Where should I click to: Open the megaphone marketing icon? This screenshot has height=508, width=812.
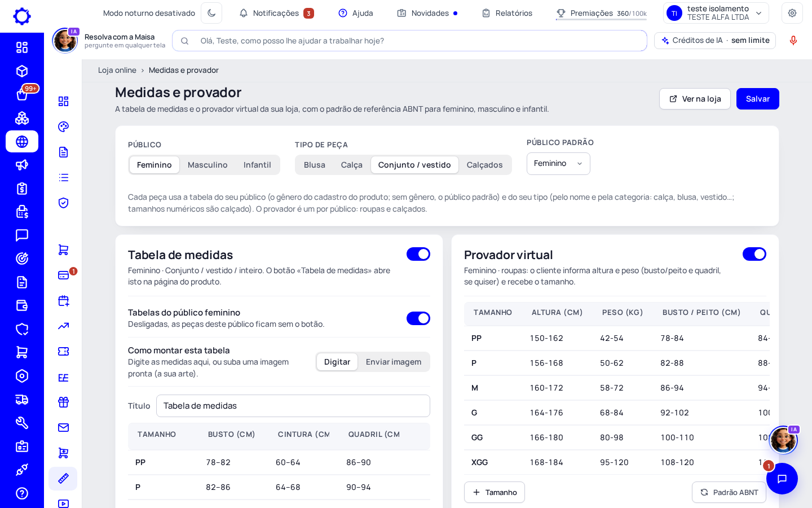(22, 165)
